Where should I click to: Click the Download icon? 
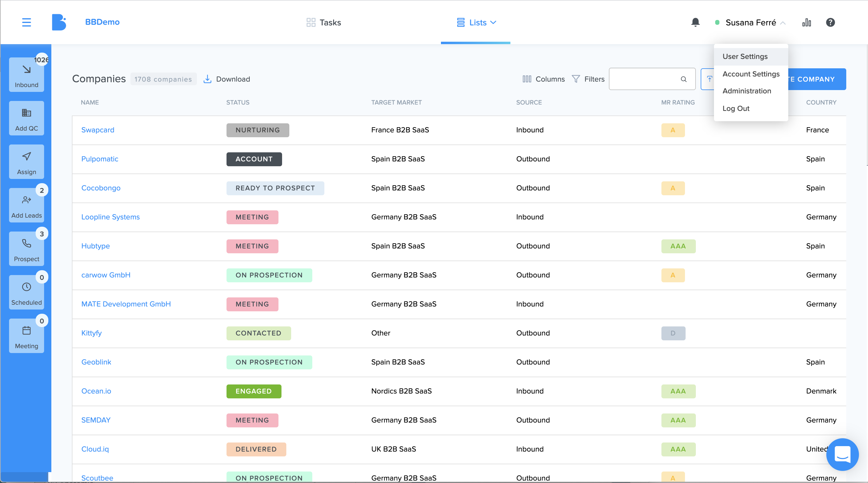(207, 79)
